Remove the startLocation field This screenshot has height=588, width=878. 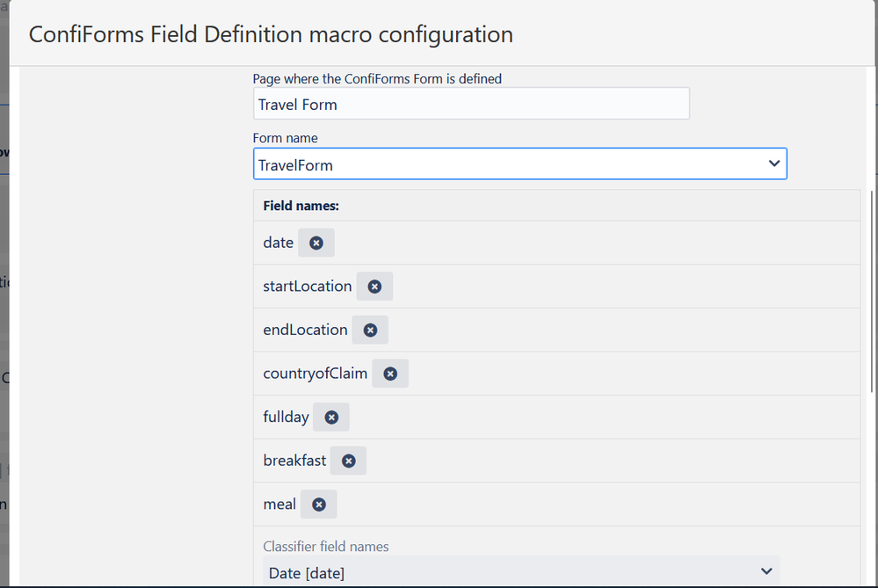pos(374,287)
